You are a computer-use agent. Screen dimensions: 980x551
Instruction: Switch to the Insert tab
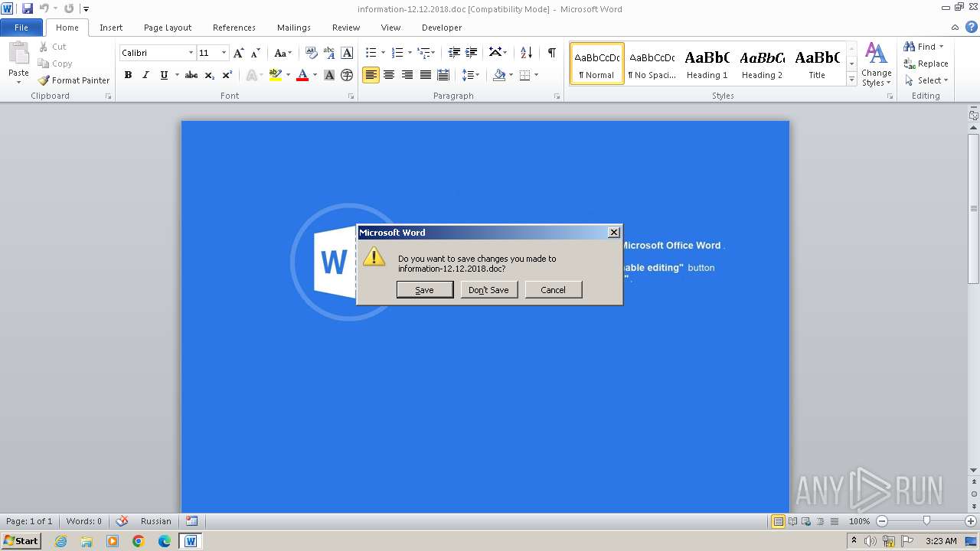(111, 28)
